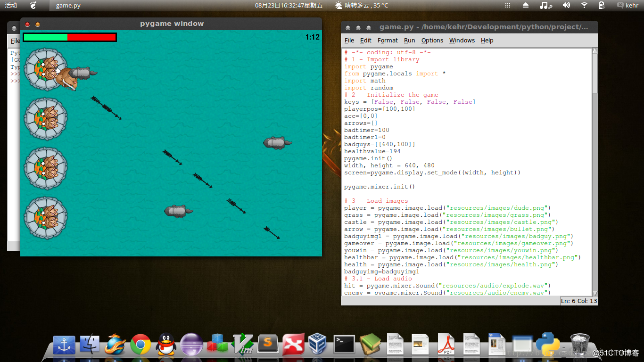Click the second castle from the top
644x362 pixels.
[45, 119]
